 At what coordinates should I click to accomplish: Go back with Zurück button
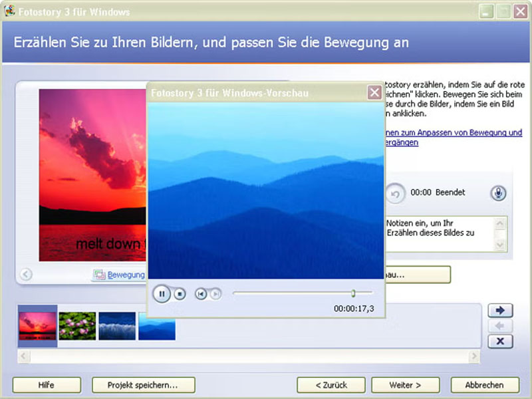(331, 385)
